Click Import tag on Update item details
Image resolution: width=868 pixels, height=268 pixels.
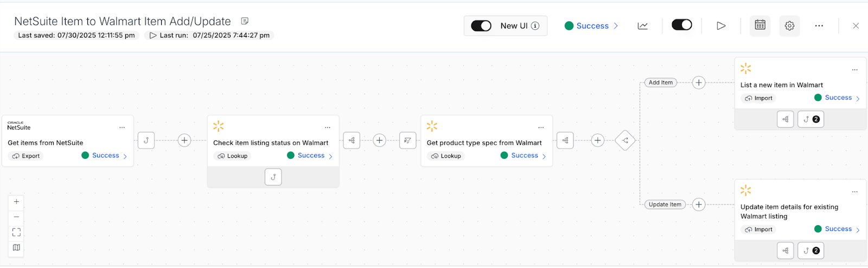coord(759,229)
